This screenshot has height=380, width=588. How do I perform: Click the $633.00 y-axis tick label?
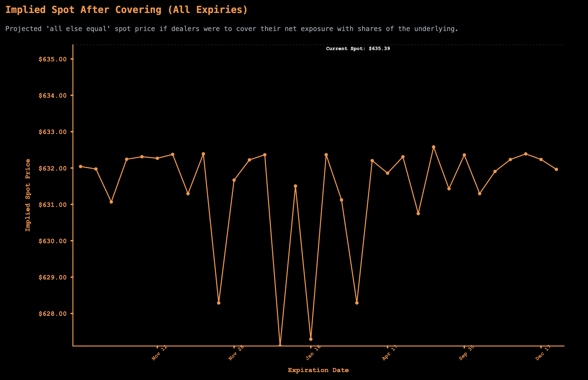[x=53, y=132]
